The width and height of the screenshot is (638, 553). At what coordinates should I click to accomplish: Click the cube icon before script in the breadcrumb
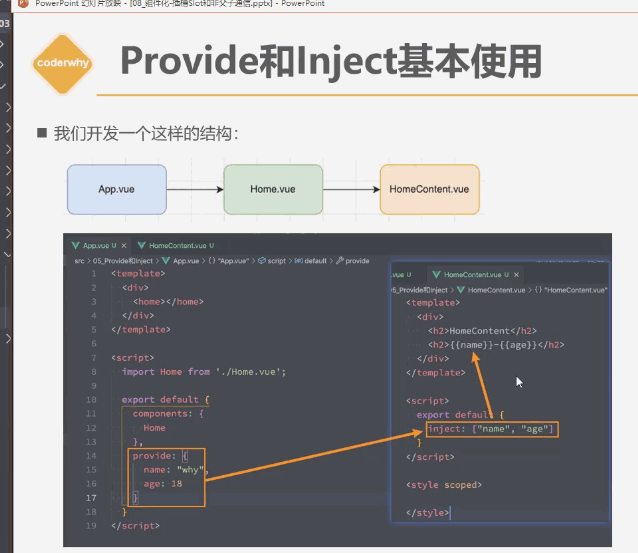(262, 260)
